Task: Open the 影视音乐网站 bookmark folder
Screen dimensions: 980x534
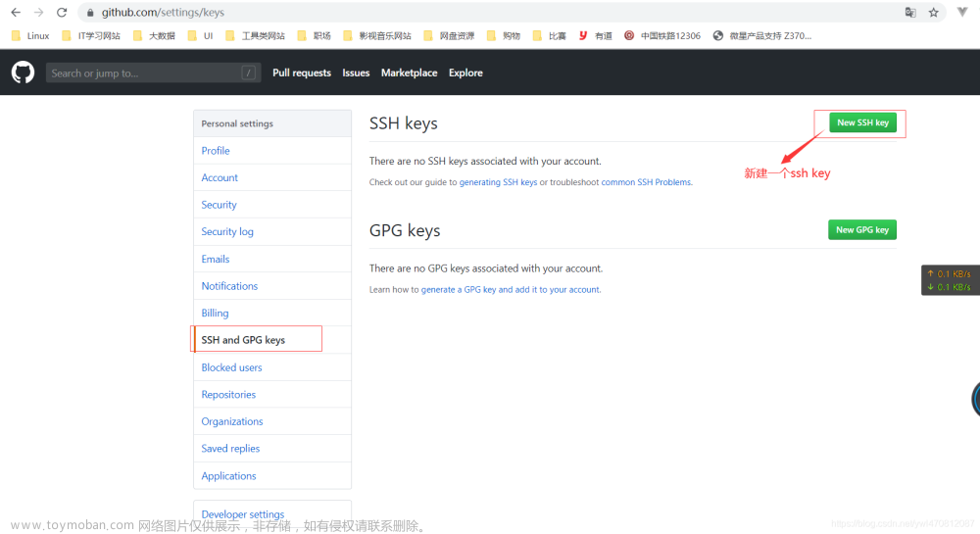Action: (377, 36)
